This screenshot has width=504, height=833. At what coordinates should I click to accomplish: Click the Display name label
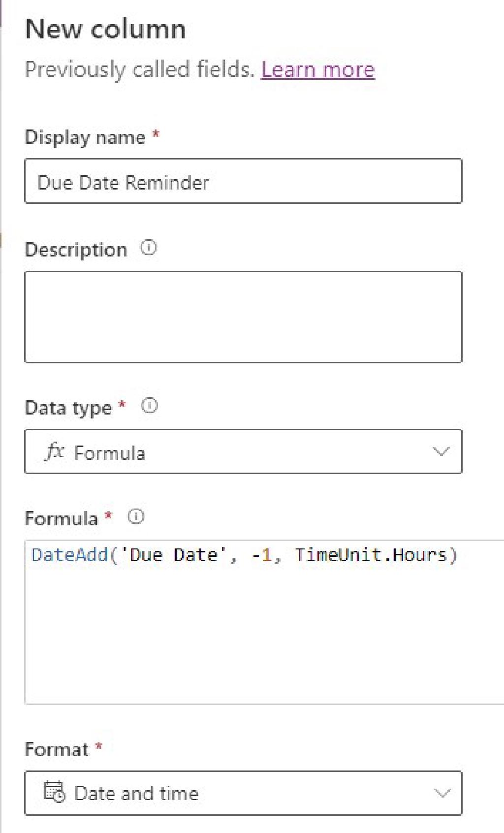(x=85, y=137)
